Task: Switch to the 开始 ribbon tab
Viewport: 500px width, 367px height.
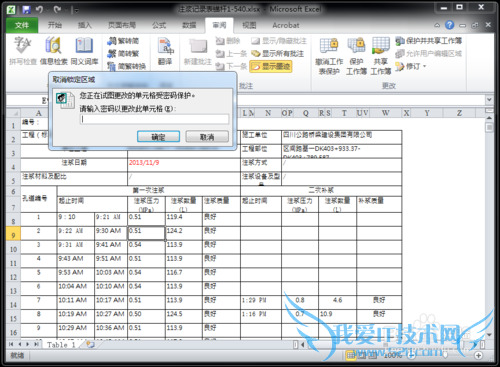Action: (55, 25)
